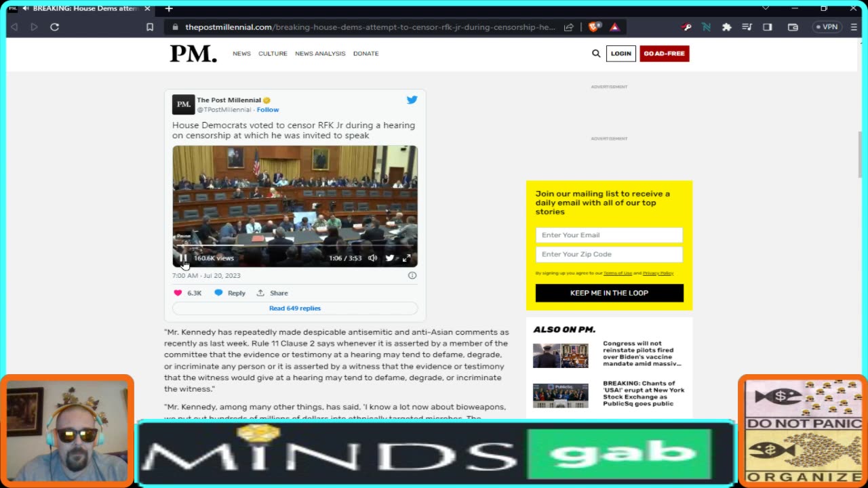Open the NEWS ANALYSIS menu item

[x=320, y=54]
